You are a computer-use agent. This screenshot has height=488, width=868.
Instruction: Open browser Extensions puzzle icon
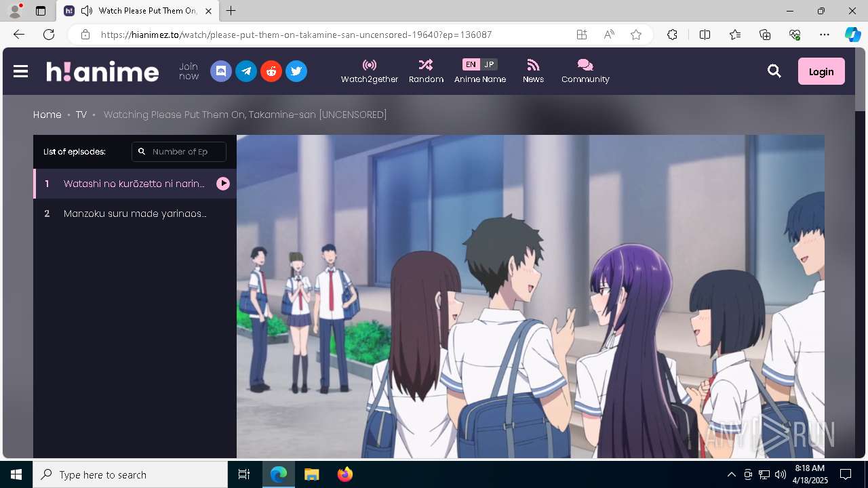[672, 35]
